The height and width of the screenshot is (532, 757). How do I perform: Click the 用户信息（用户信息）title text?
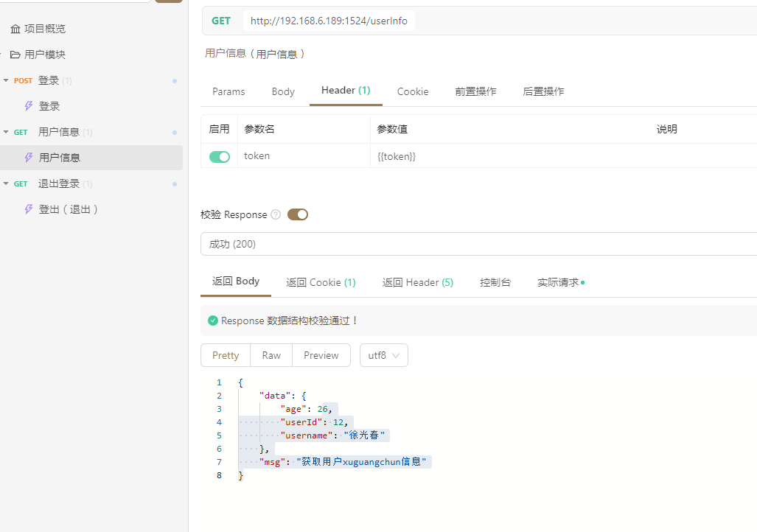click(x=254, y=54)
